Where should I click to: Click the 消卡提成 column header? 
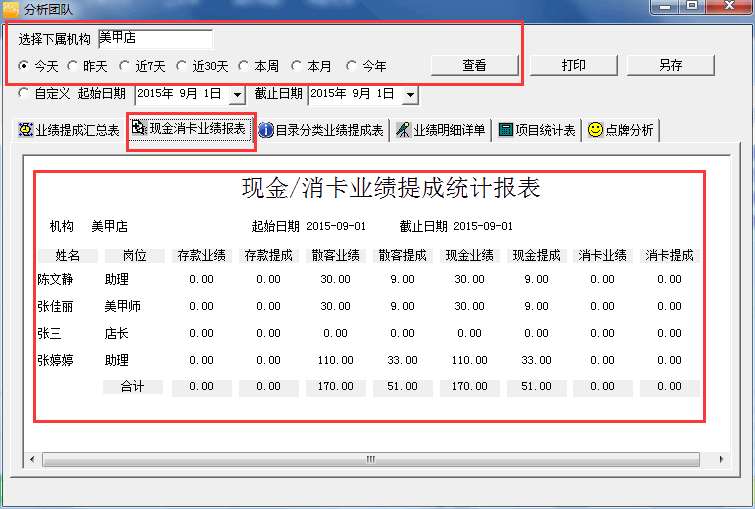pos(669,256)
